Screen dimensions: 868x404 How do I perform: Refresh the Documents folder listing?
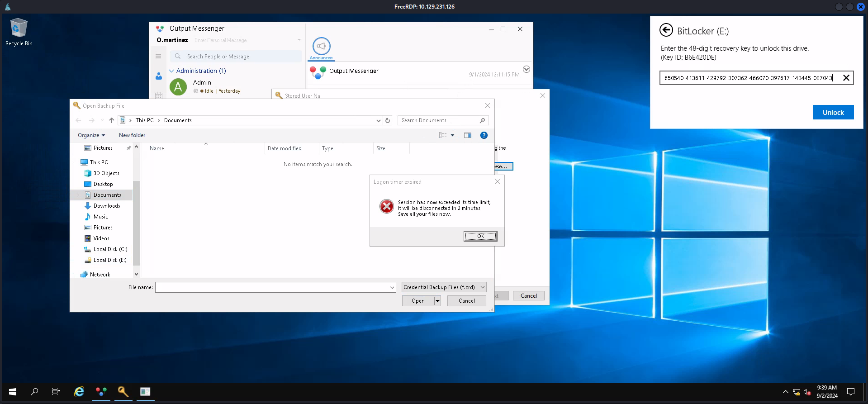388,120
